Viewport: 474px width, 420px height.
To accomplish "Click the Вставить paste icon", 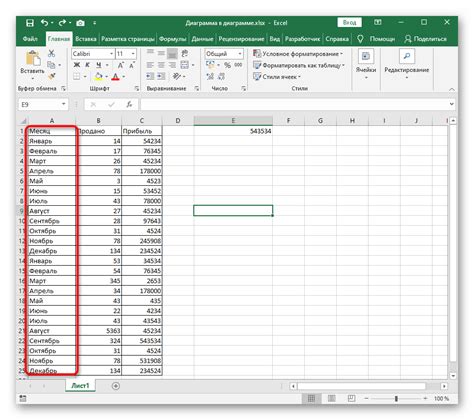I will point(33,58).
